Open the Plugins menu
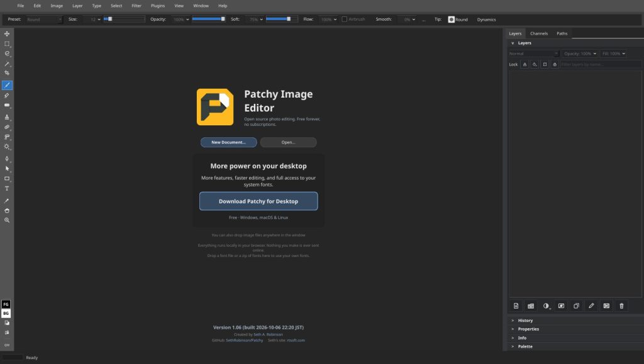This screenshot has width=644, height=364. click(x=158, y=6)
